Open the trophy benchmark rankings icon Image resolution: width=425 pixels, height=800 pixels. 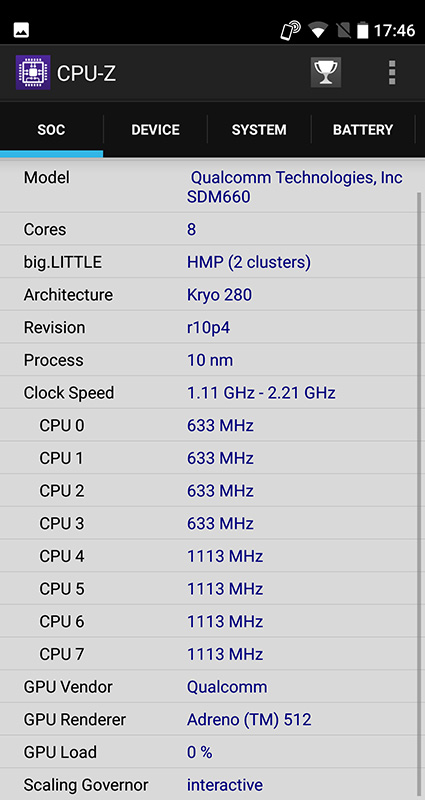pos(326,72)
